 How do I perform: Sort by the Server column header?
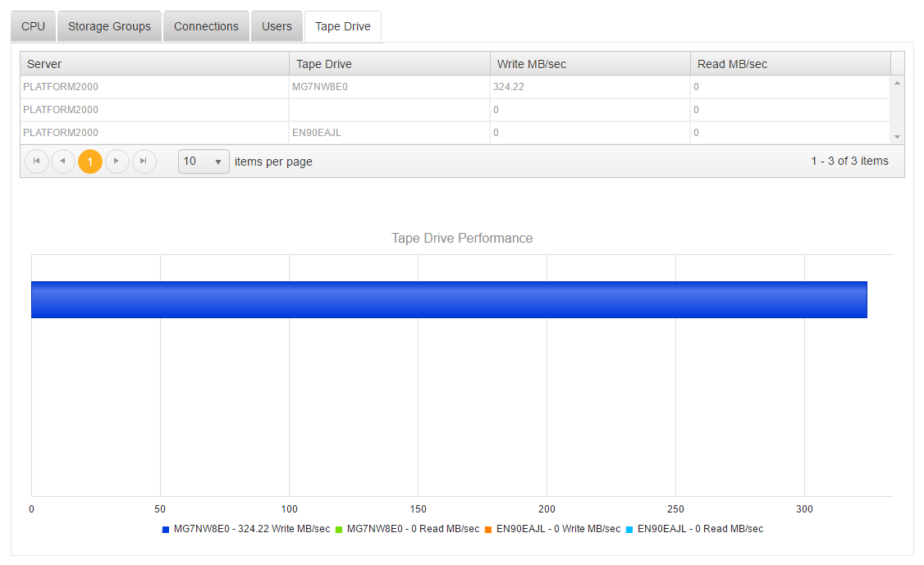[154, 64]
